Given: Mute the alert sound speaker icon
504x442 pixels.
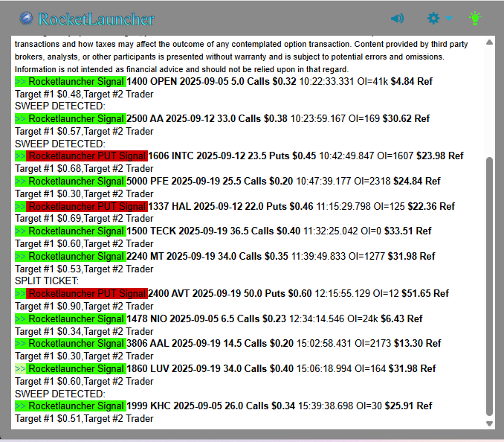Looking at the screenshot, I should coord(398,19).
